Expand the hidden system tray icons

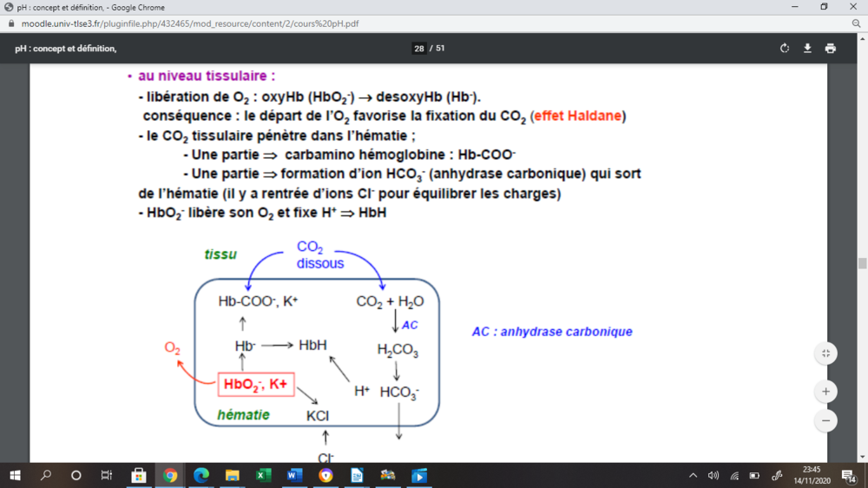(693, 475)
